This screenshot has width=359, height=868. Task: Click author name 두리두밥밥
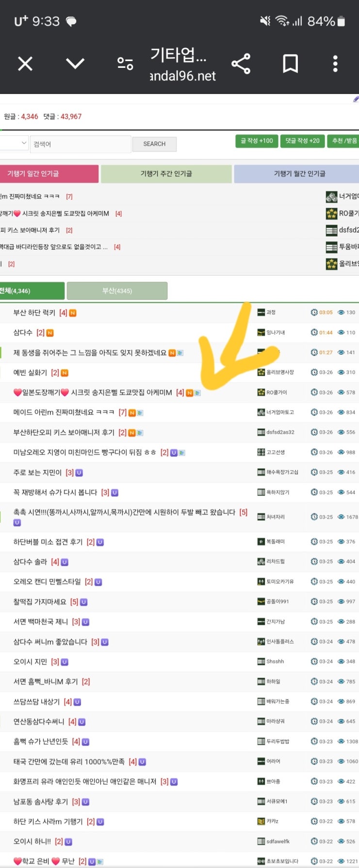pyautogui.click(x=277, y=742)
